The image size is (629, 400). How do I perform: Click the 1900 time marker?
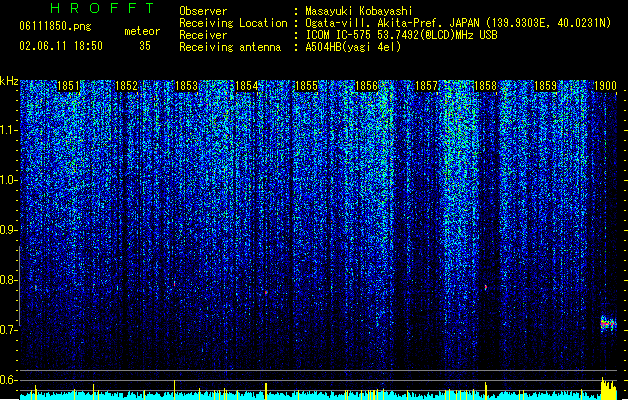(x=605, y=86)
